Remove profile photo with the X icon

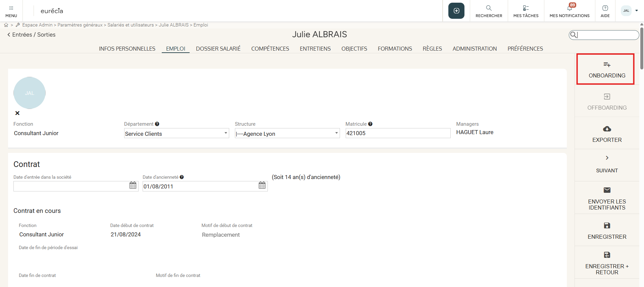(17, 113)
